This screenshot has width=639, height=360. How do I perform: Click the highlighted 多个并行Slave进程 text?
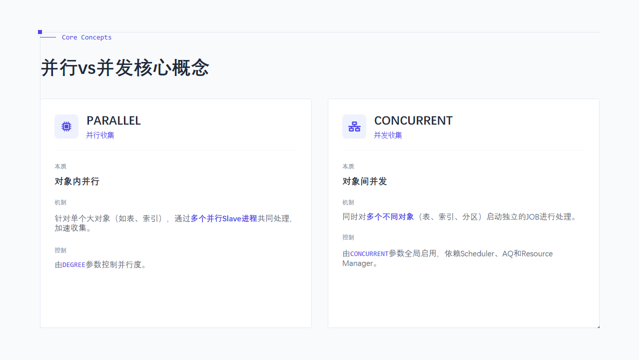(x=224, y=219)
